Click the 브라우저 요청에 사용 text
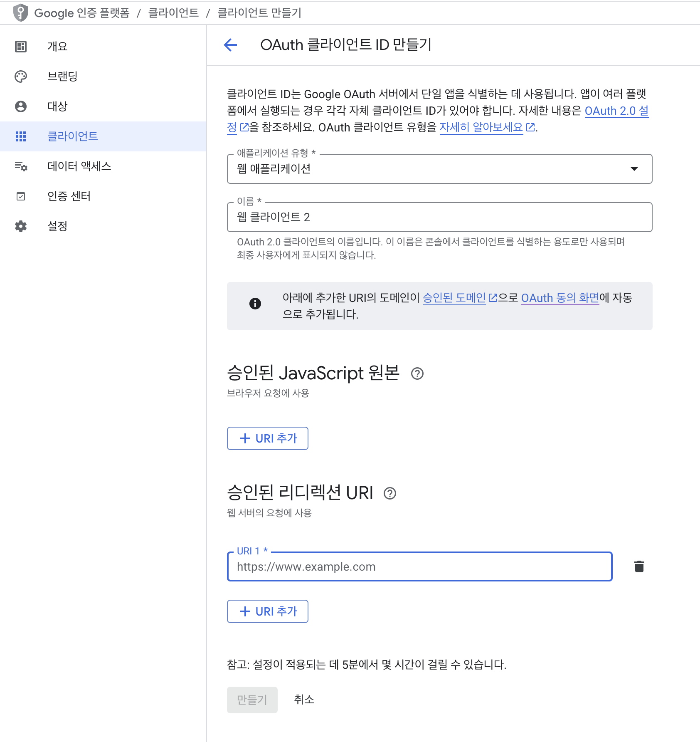Image resolution: width=700 pixels, height=742 pixels. (x=268, y=393)
